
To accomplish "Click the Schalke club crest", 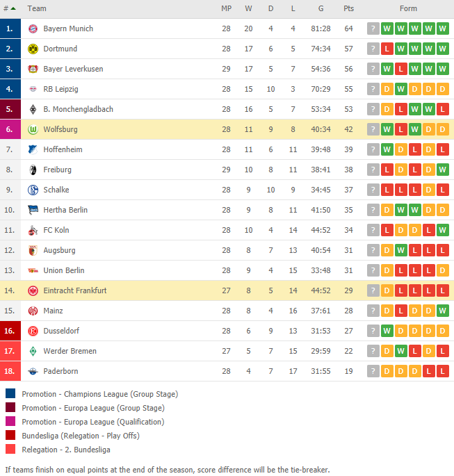I will pos(33,190).
